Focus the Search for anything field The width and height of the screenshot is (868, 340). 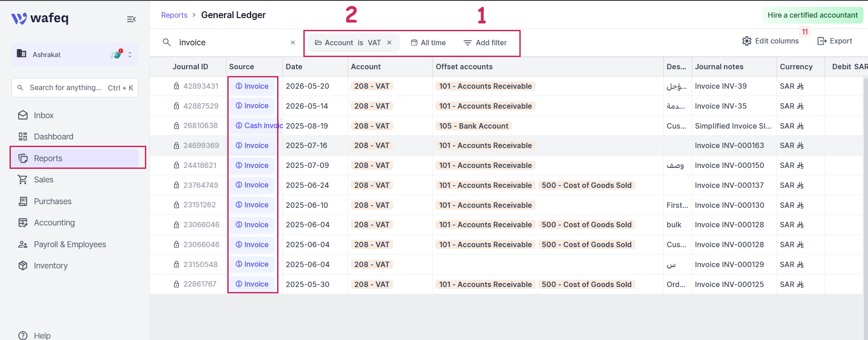[75, 87]
